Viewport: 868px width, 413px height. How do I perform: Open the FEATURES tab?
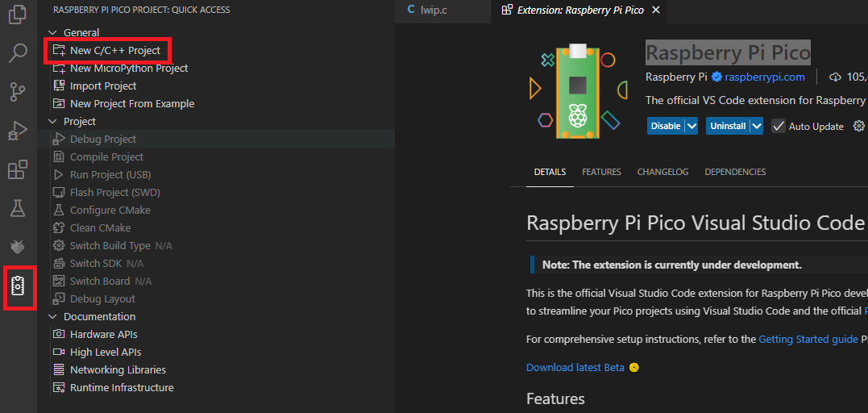601,172
